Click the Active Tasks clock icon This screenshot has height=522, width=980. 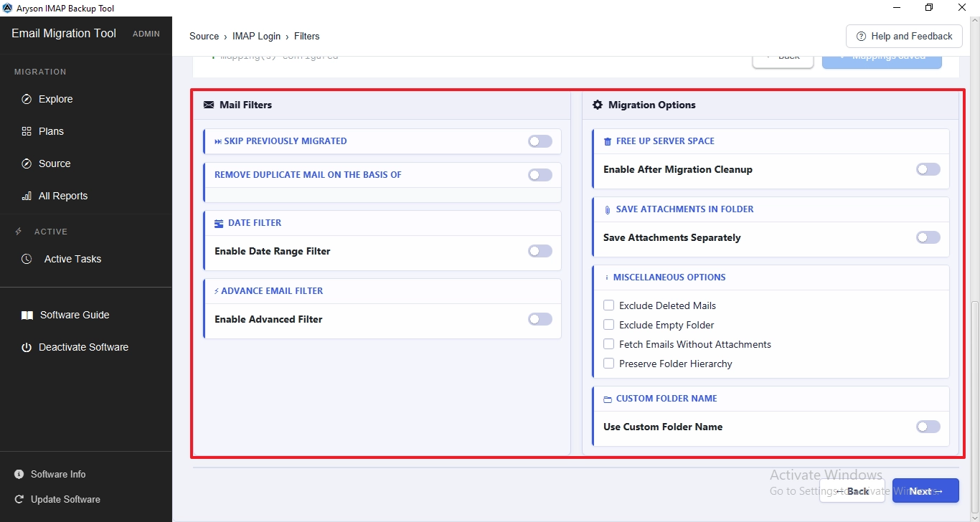(x=27, y=259)
